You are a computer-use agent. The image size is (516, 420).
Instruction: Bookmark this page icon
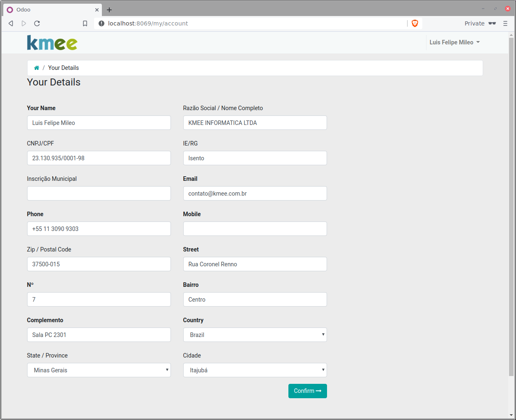pos(85,23)
